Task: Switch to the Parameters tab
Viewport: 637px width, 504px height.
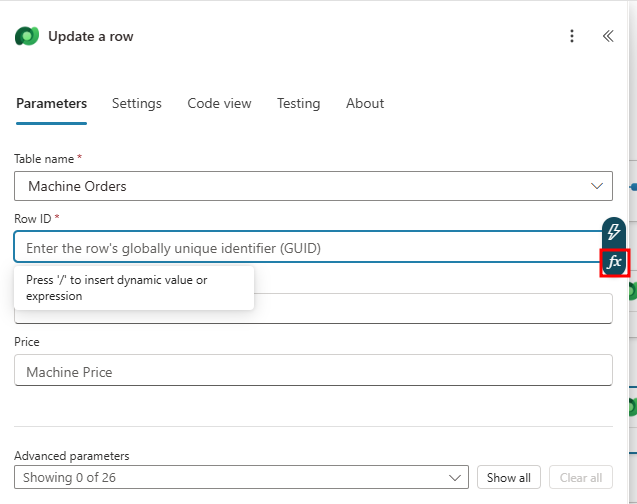Action: pos(51,103)
